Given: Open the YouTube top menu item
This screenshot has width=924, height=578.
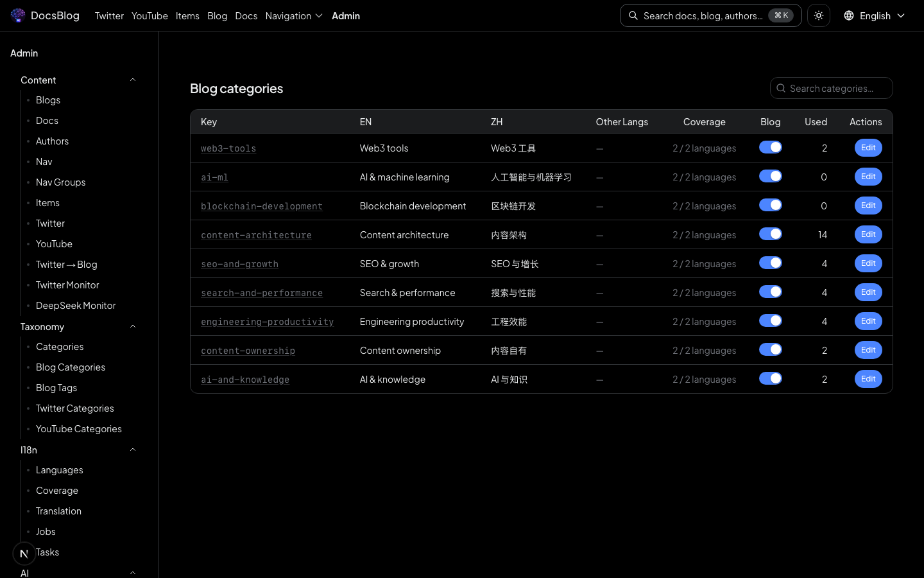Looking at the screenshot, I should tap(150, 15).
